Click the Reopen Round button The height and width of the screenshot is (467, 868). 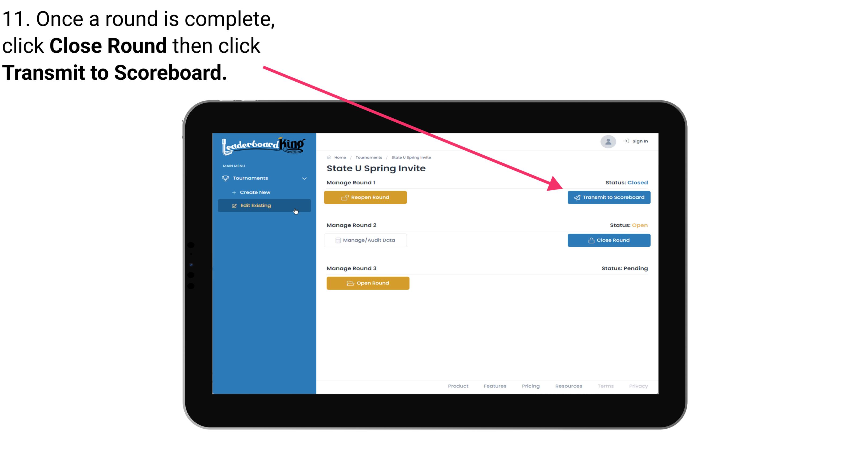pos(366,197)
